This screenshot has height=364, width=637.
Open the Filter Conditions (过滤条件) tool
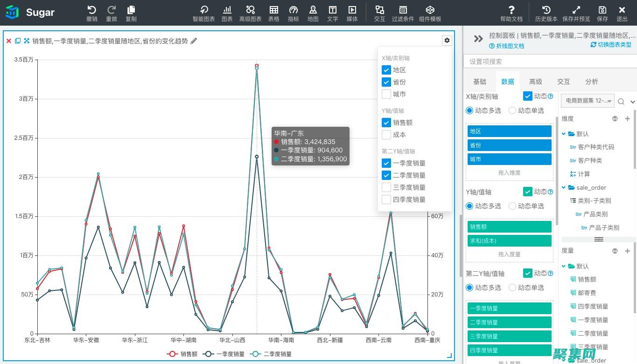pos(403,13)
